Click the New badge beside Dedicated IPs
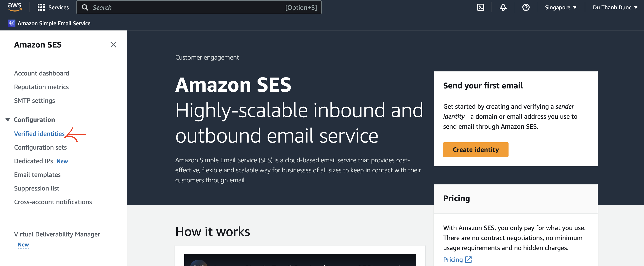This screenshot has width=644, height=266. coord(62,161)
